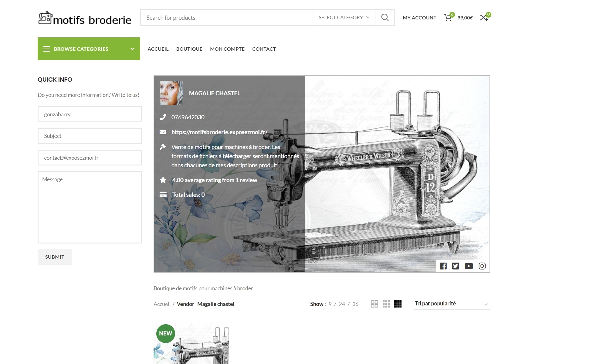
Task: Show 24 products per page
Action: (342, 304)
